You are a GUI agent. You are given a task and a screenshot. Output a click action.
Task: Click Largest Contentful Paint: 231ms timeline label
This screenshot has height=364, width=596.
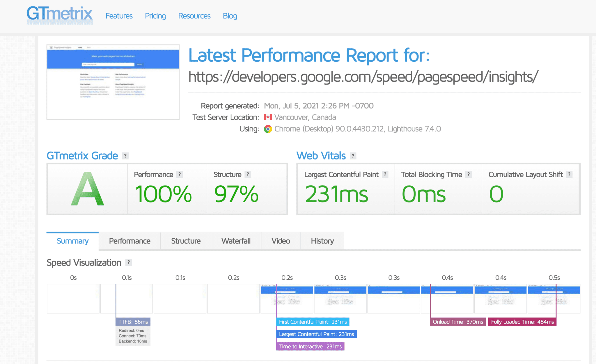(316, 334)
